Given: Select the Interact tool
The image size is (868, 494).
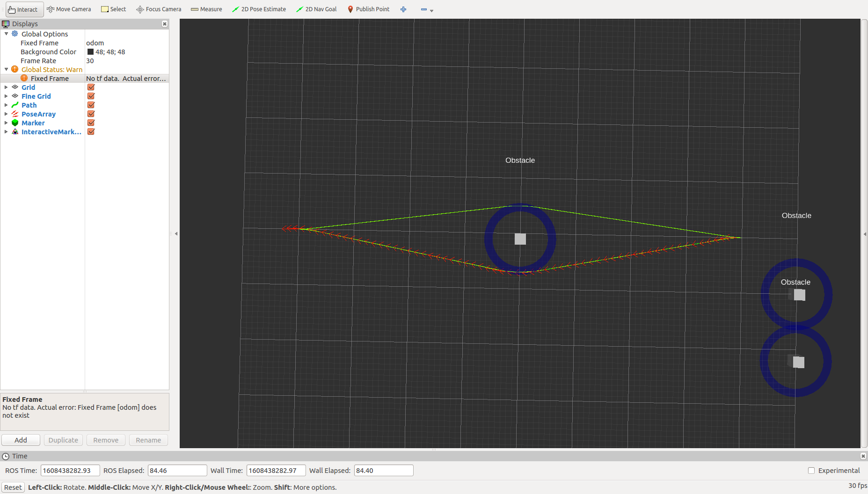Looking at the screenshot, I should (24, 9).
